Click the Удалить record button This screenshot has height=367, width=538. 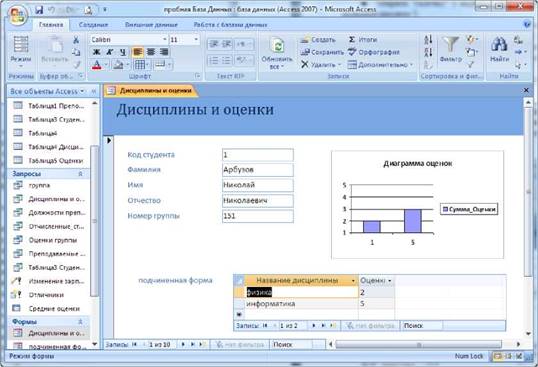pos(321,64)
